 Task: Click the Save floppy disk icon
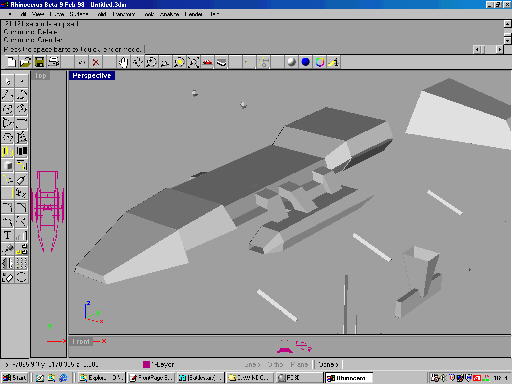coord(39,62)
